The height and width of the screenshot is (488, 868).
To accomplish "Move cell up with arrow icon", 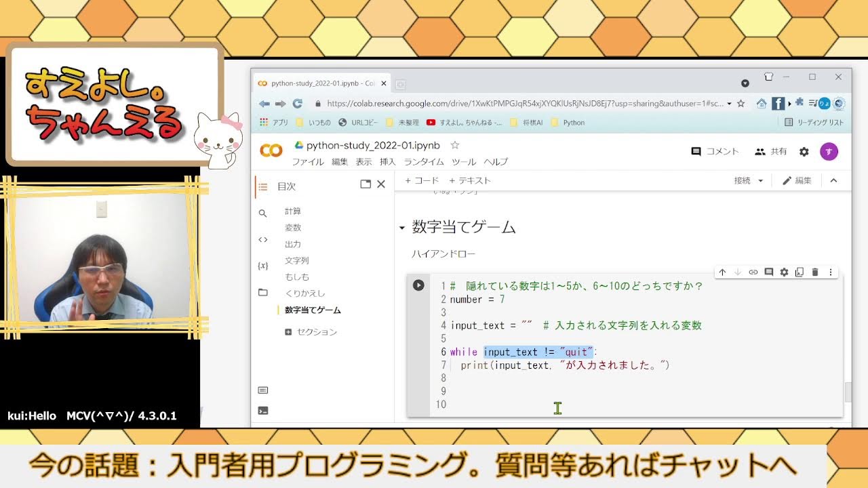I will coord(722,272).
